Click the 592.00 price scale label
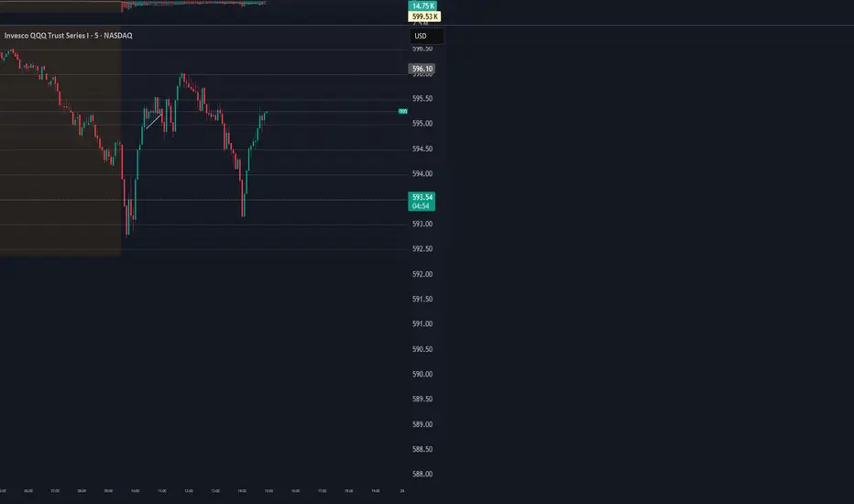Screen dimensions: 854x504 click(422, 274)
